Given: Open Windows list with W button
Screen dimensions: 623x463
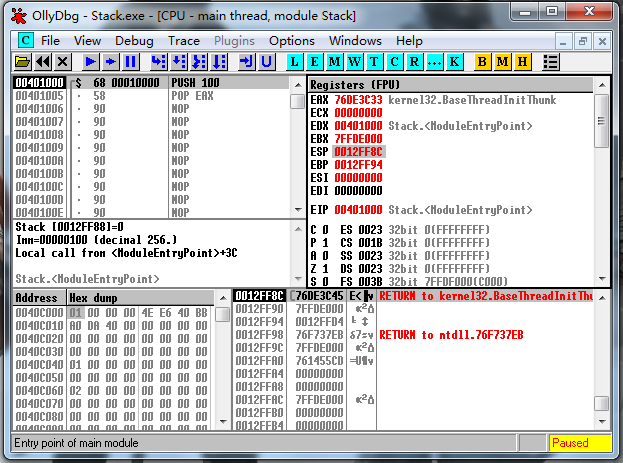Looking at the screenshot, I should pos(354,62).
